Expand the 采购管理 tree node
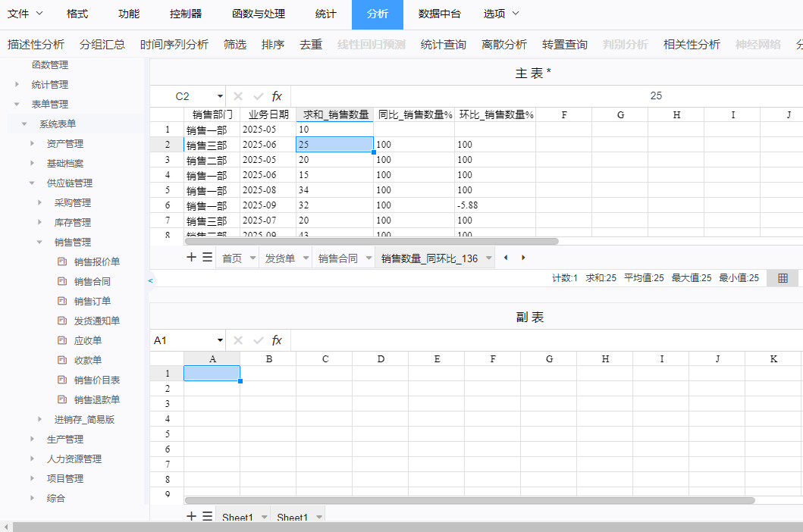 coord(40,202)
